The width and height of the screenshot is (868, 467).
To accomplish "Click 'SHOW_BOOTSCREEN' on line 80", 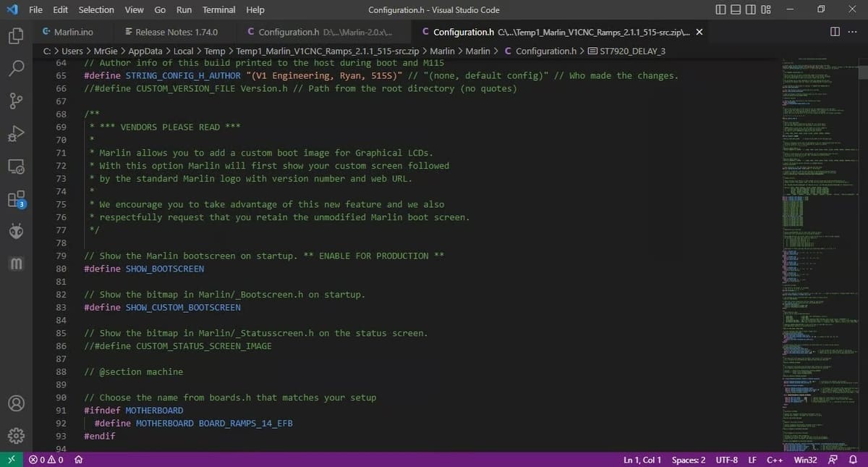I will (x=165, y=269).
